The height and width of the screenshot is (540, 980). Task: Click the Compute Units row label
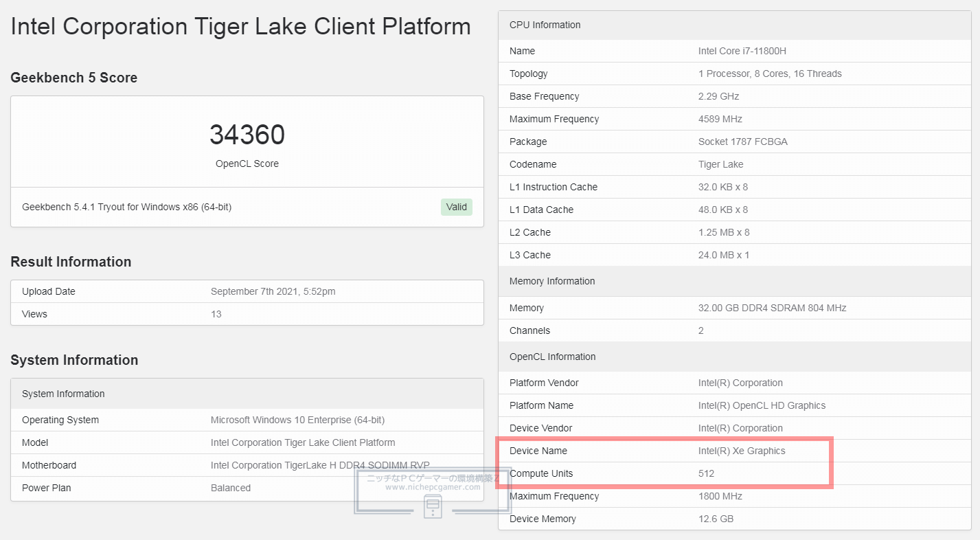point(541,473)
